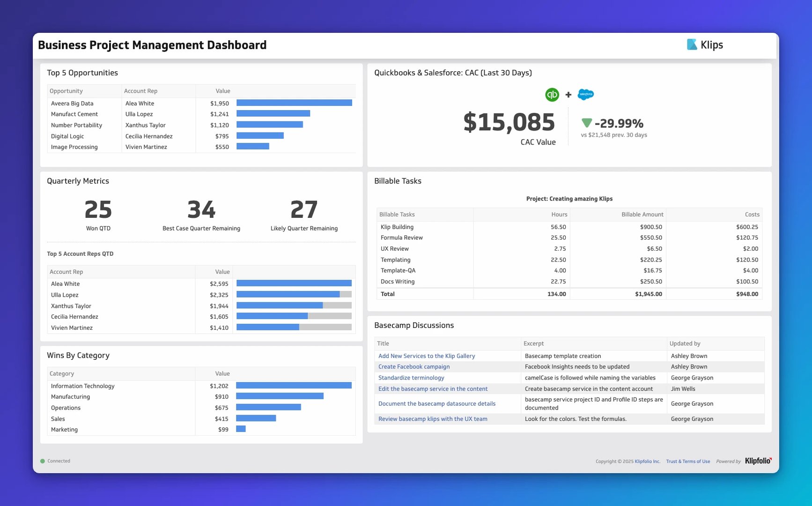Open the Trust & Terms of Use link
Screen dimensions: 812x506
(x=688, y=461)
